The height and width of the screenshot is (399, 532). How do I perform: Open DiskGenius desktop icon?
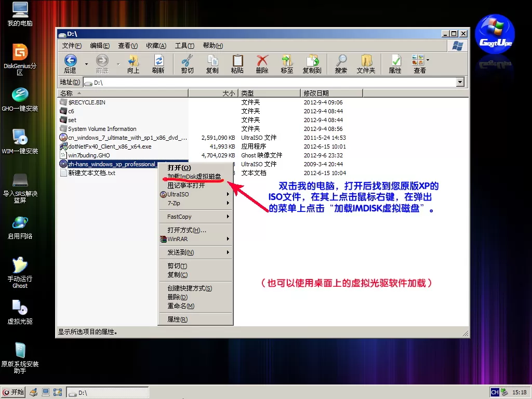click(x=20, y=52)
